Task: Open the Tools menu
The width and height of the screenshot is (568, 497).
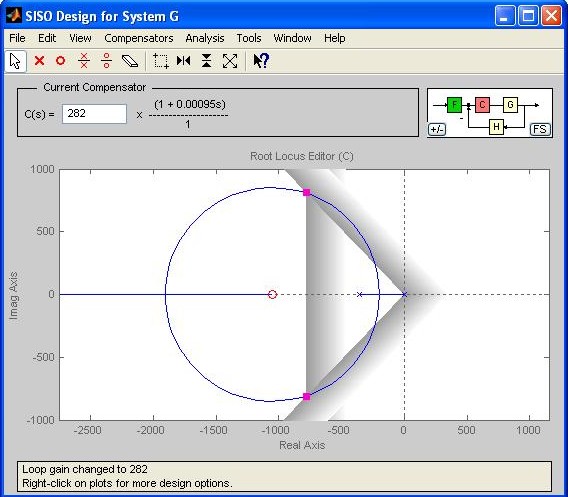Action: click(249, 38)
